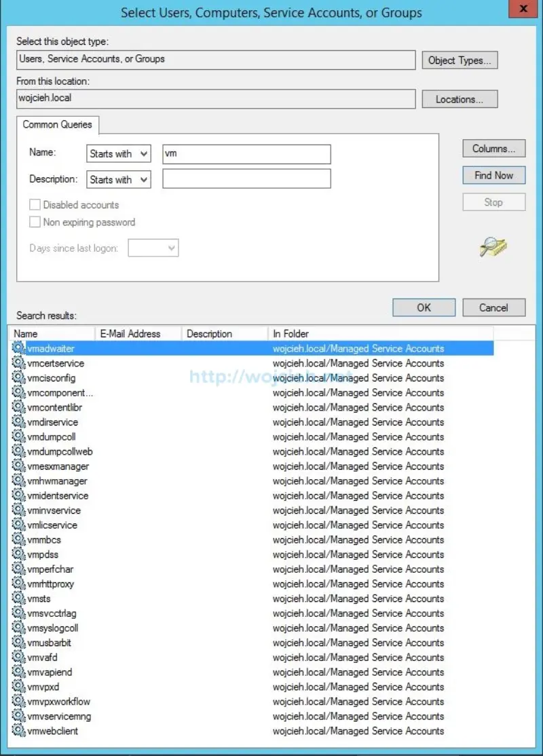Open the Name Starts with dropdown
The width and height of the screenshot is (543, 756).
click(x=118, y=153)
